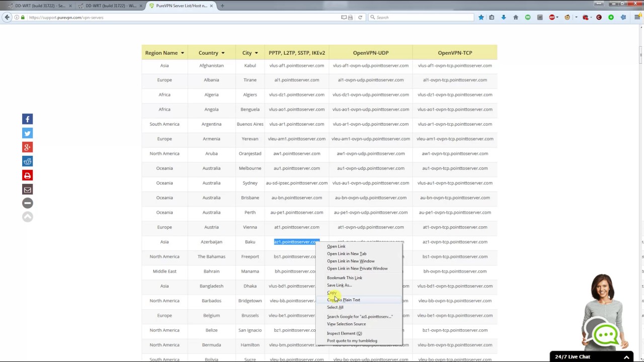Open a new tab with plus button
Screen dimensions: 644x362
pyautogui.click(x=222, y=6)
